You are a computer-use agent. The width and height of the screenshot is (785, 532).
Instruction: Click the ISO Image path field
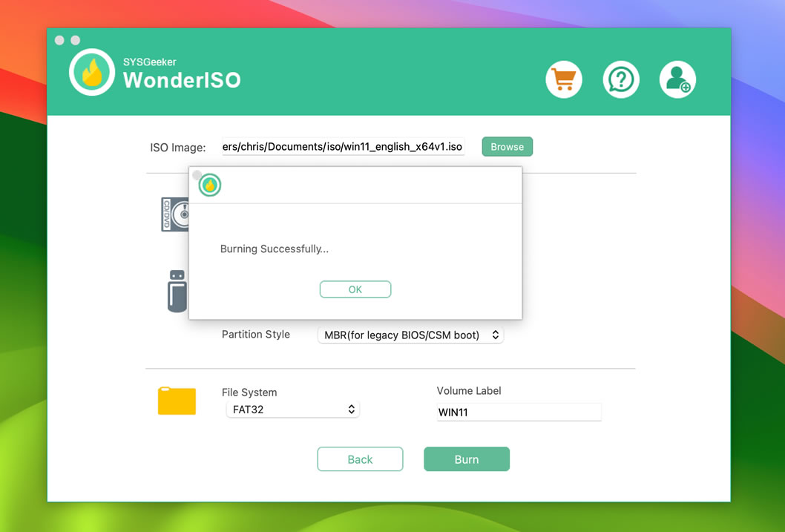point(343,147)
